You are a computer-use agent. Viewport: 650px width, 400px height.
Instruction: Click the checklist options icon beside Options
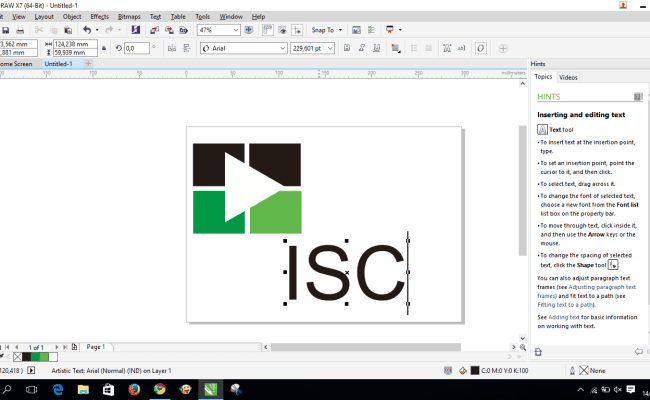click(x=371, y=30)
